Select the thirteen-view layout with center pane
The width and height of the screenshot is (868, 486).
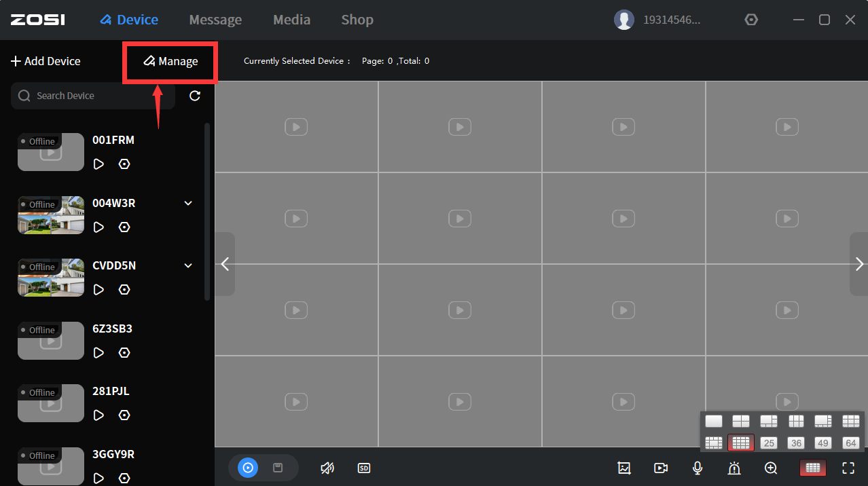pyautogui.click(x=714, y=443)
